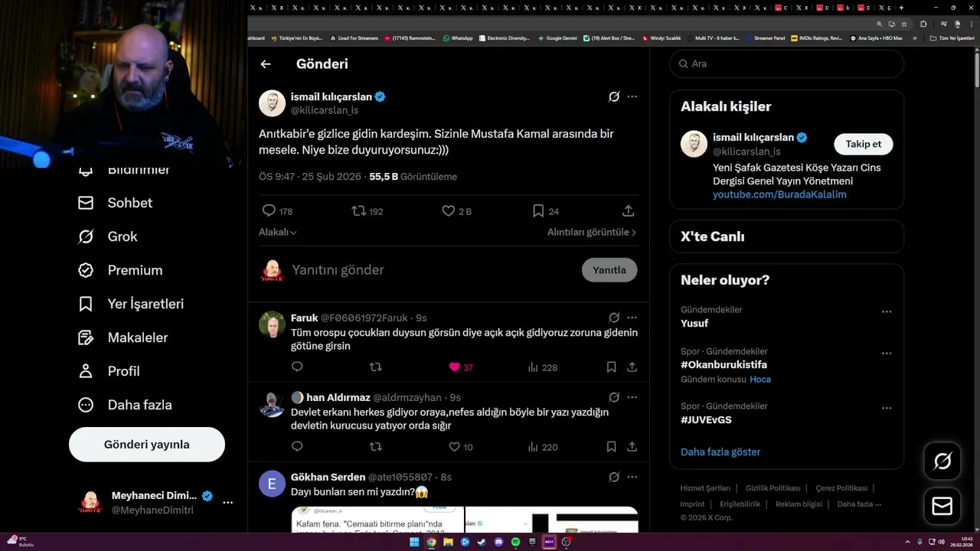The height and width of the screenshot is (551, 980).
Task: Bookmark this page with star icon
Action: (903, 24)
